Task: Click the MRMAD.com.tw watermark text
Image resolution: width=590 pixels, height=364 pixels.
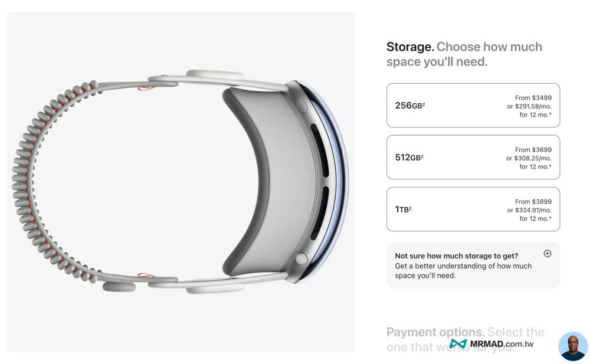Action: pos(501,344)
